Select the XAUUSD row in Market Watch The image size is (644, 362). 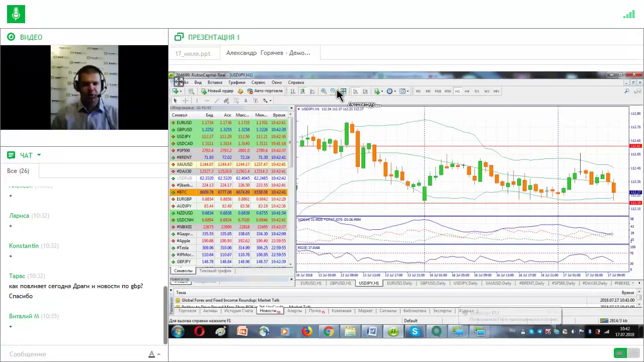[229, 164]
